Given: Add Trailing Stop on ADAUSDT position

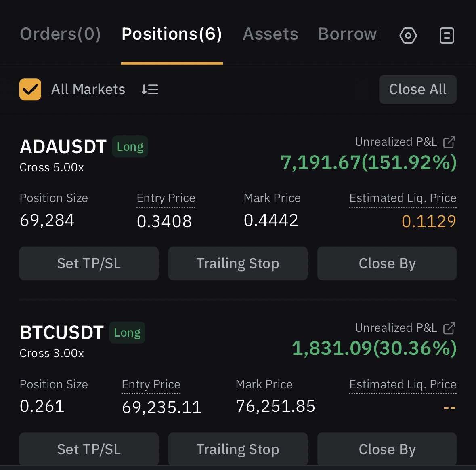Looking at the screenshot, I should point(238,263).
